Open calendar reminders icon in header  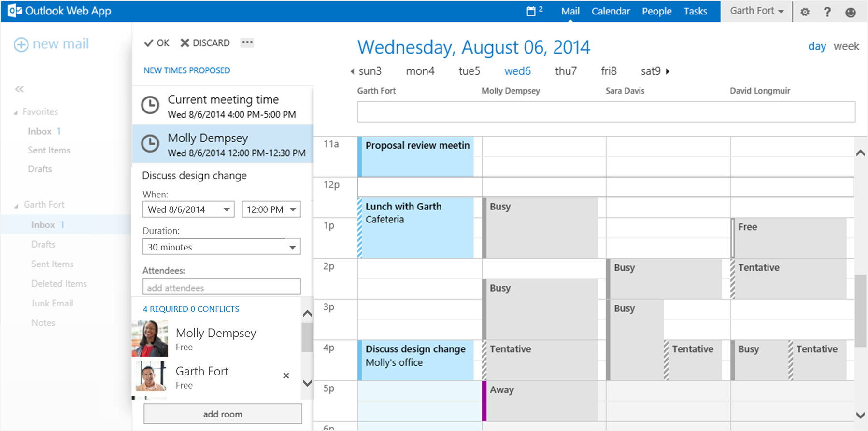coord(532,11)
